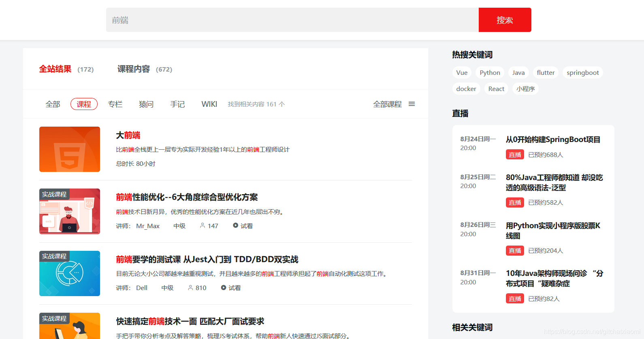Select the 专栏 filter
The image size is (644, 339).
pos(115,104)
